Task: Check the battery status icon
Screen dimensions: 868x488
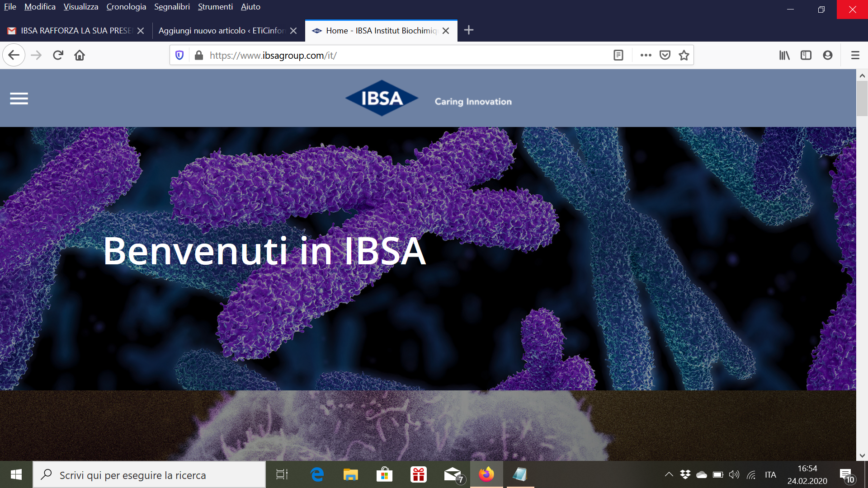Action: [718, 474]
